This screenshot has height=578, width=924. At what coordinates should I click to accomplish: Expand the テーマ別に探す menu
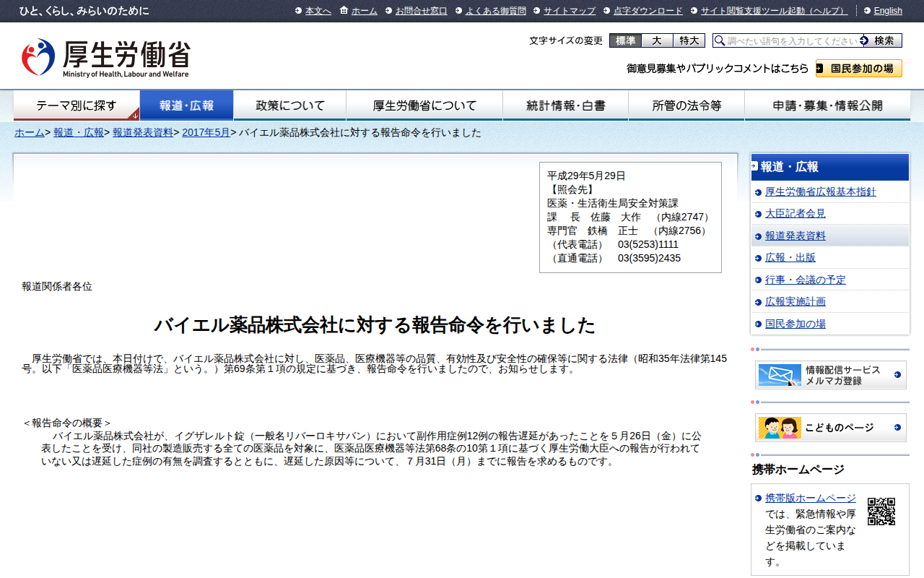(x=77, y=105)
